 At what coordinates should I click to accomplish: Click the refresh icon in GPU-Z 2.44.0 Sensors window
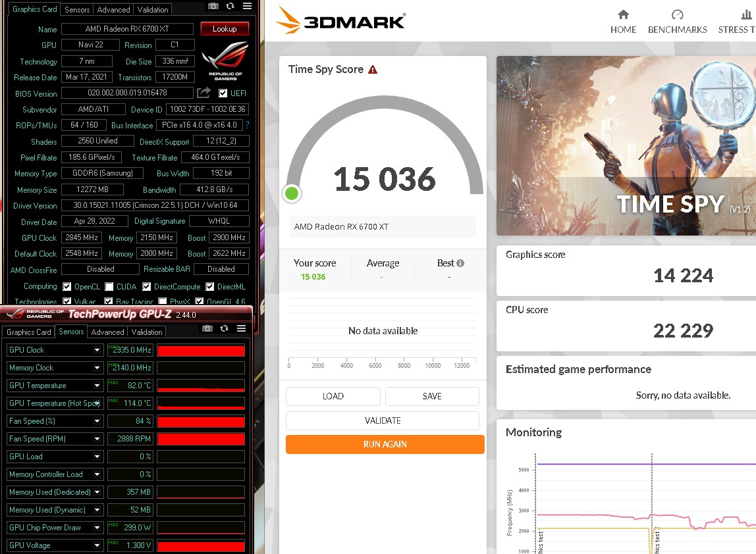(x=224, y=328)
